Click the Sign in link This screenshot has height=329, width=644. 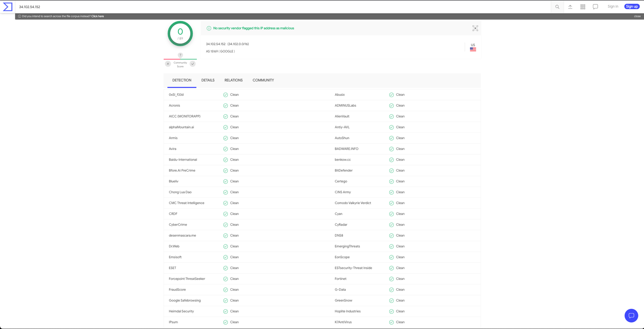click(613, 6)
